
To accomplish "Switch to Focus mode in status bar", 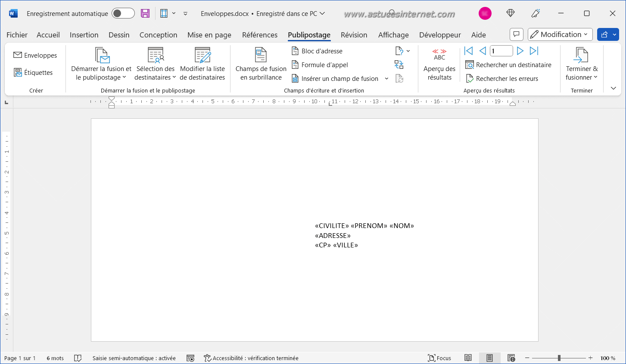I will [x=439, y=358].
